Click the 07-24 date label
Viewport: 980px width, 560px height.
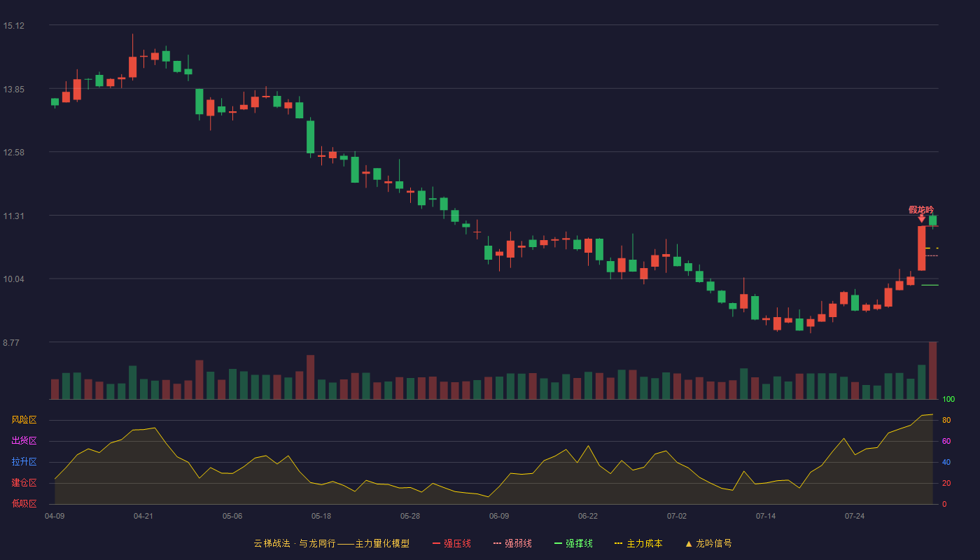855,516
